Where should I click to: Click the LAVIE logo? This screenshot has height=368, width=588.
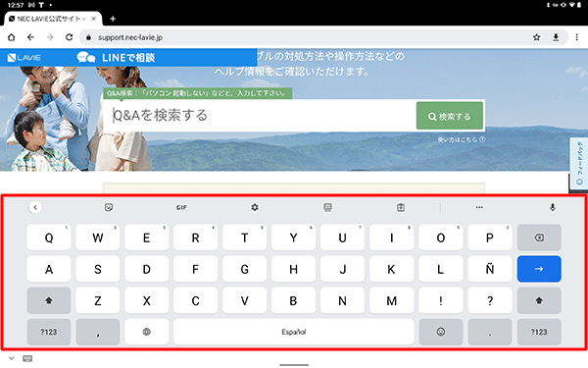[x=24, y=58]
